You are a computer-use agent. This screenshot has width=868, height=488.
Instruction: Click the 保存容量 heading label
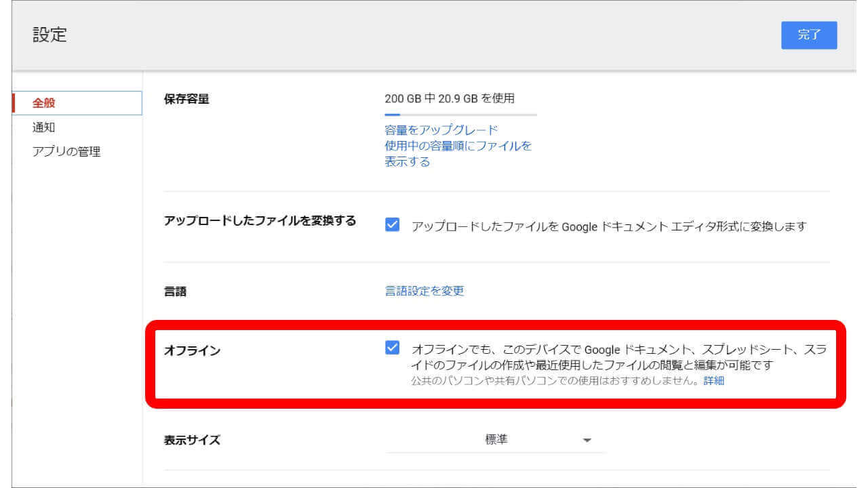coord(186,99)
